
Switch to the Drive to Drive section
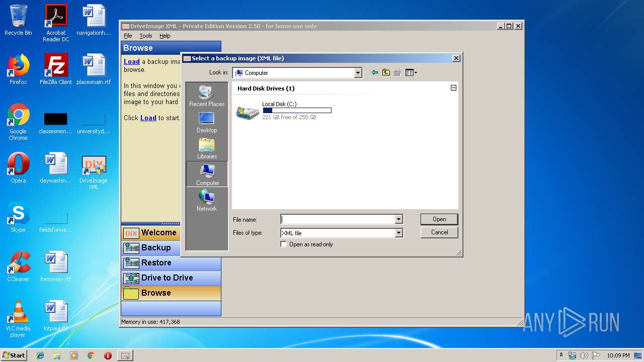click(x=171, y=278)
